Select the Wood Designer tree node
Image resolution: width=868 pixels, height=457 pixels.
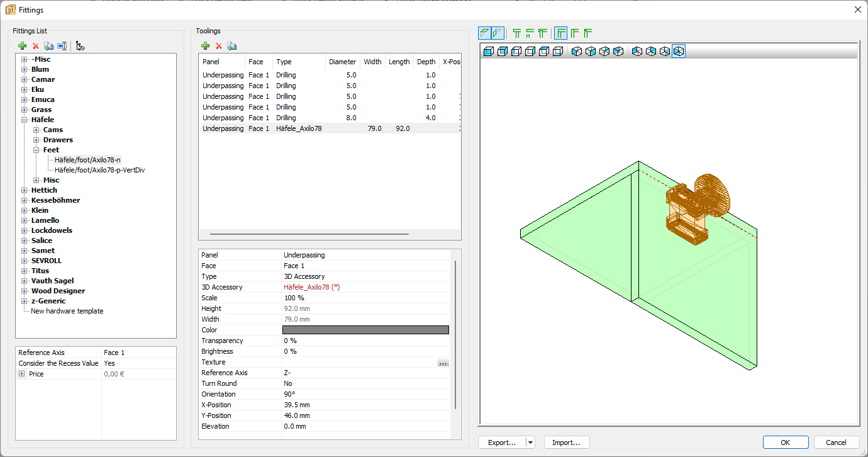point(58,291)
